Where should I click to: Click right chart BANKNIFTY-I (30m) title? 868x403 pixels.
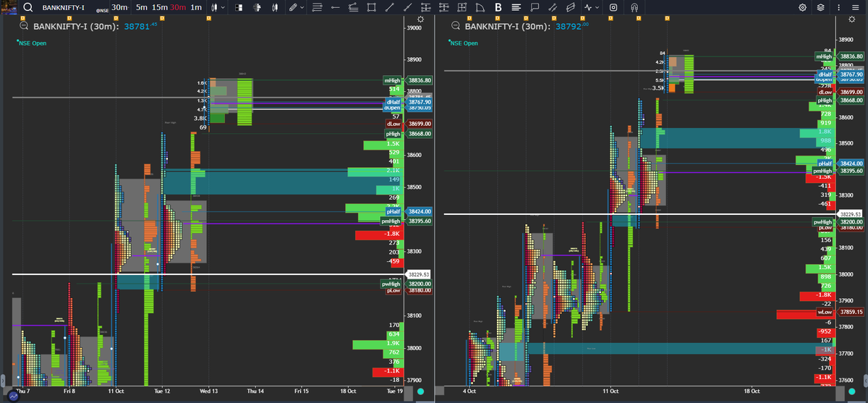click(506, 26)
